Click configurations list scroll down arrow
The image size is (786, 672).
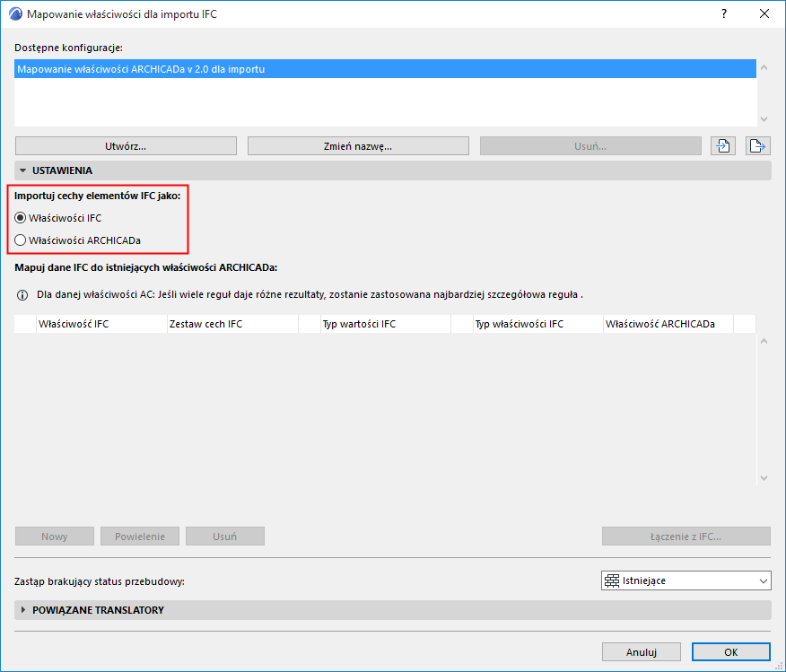[764, 119]
